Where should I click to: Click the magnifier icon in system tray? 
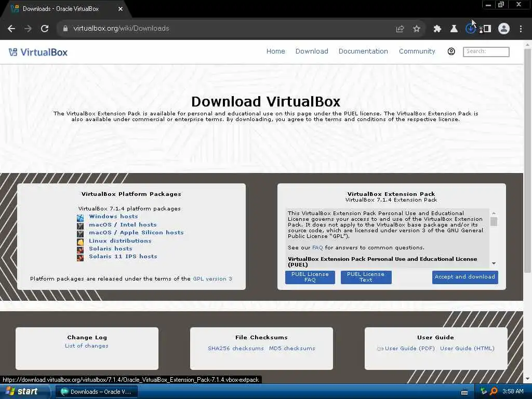click(x=494, y=392)
